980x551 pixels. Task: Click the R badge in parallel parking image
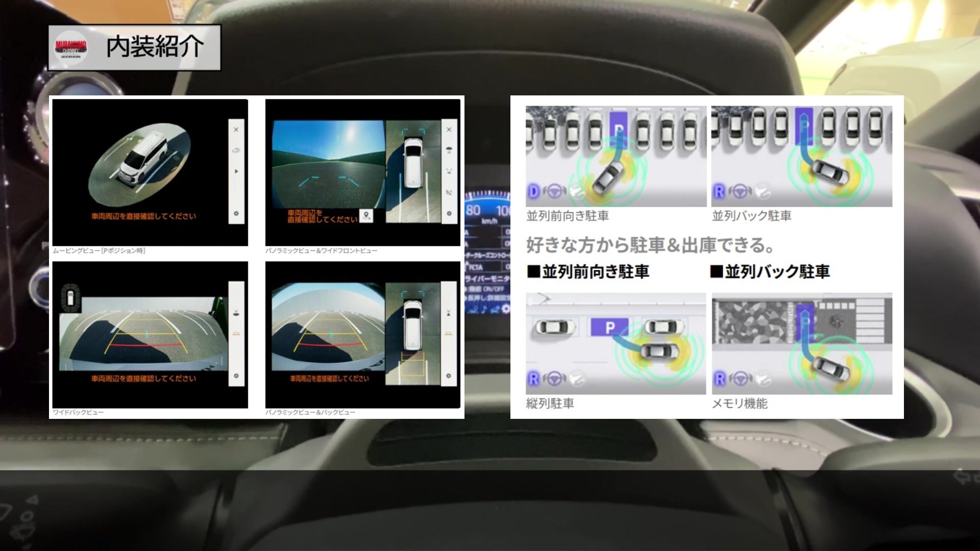coord(533,379)
